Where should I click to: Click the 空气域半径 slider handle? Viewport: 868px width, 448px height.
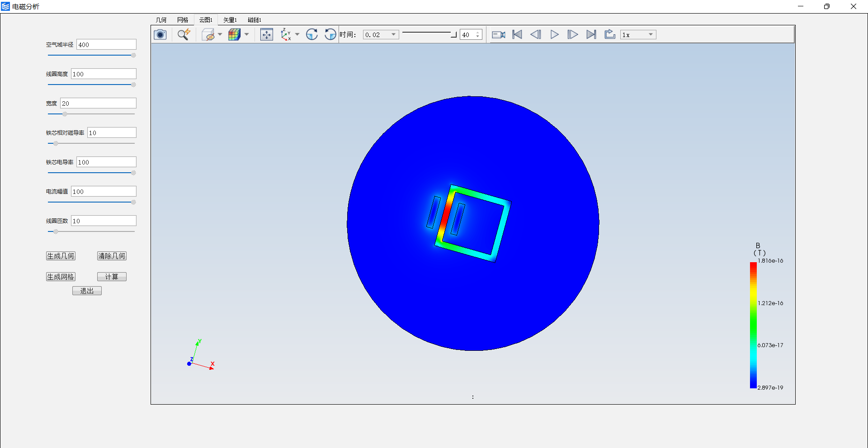133,55
